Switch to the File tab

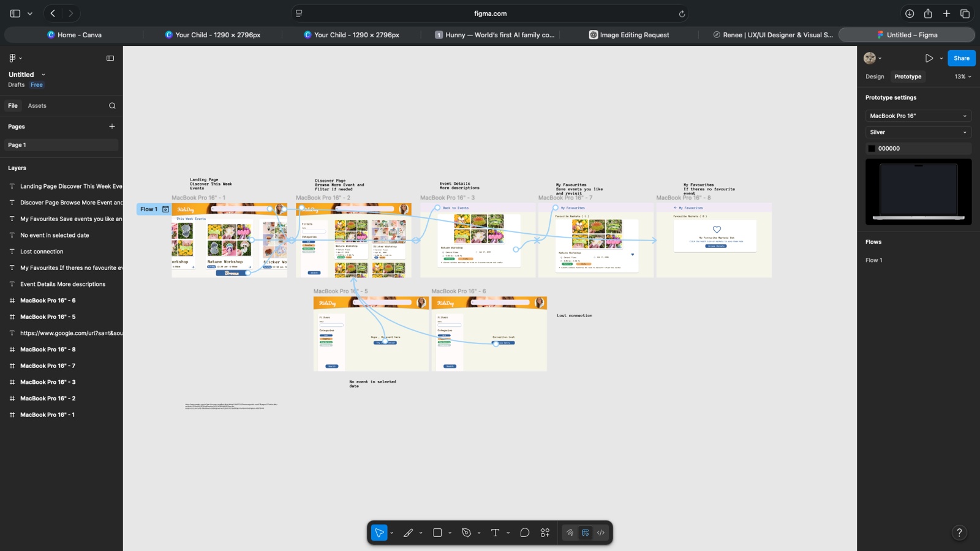click(x=13, y=106)
